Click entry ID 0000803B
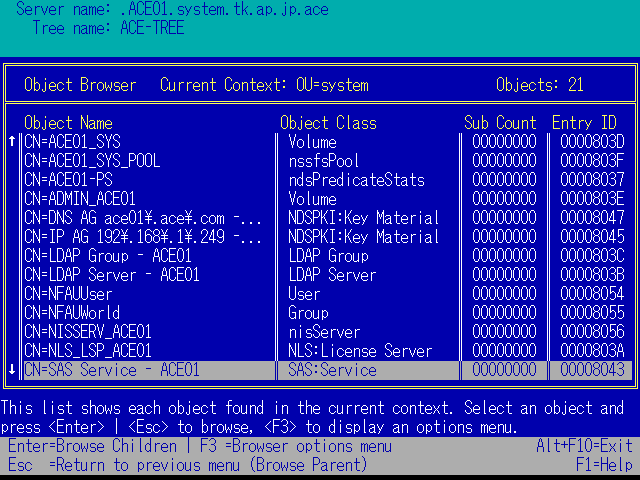This screenshot has height=480, width=640. 592,275
